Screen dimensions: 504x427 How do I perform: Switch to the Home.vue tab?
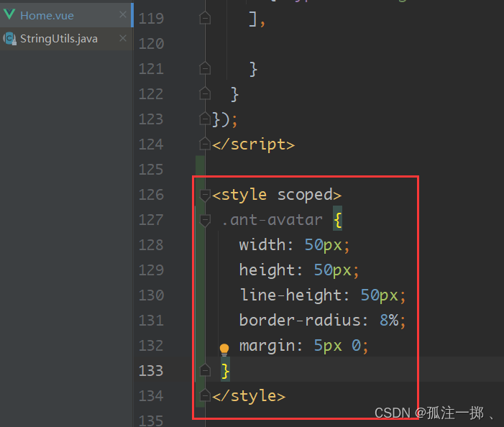pos(65,15)
